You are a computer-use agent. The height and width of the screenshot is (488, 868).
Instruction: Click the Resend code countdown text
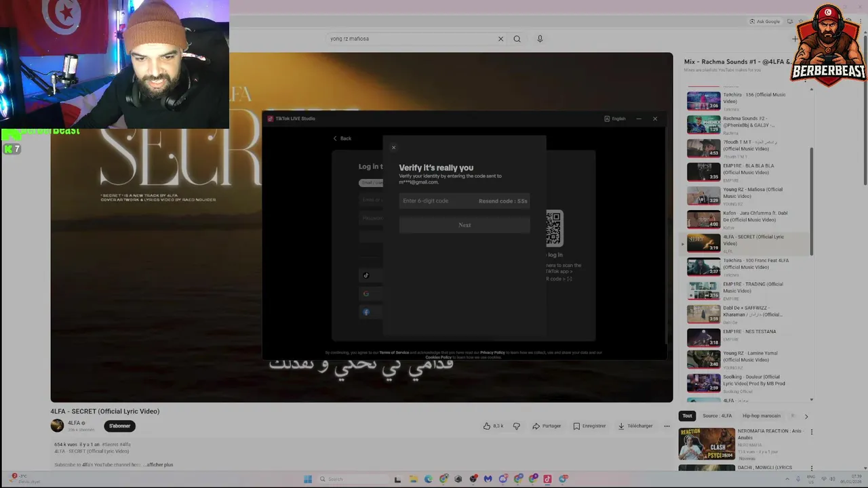[x=503, y=201]
